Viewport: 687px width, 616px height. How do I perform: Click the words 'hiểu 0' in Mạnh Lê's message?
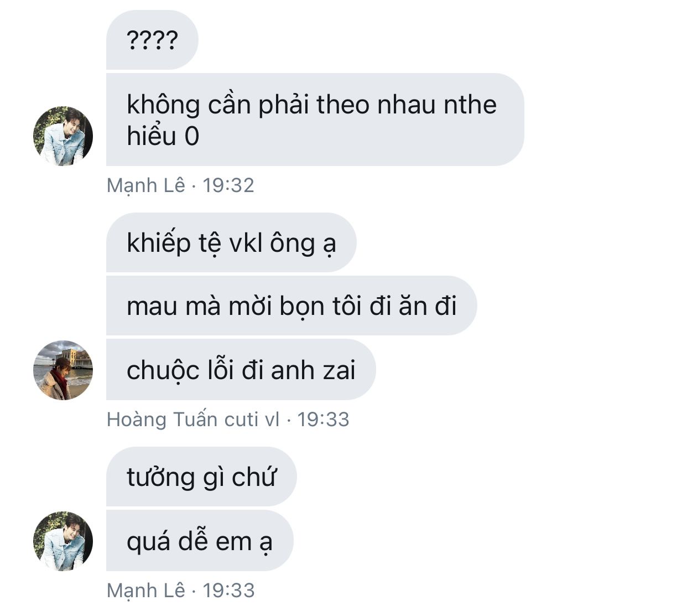point(163,136)
